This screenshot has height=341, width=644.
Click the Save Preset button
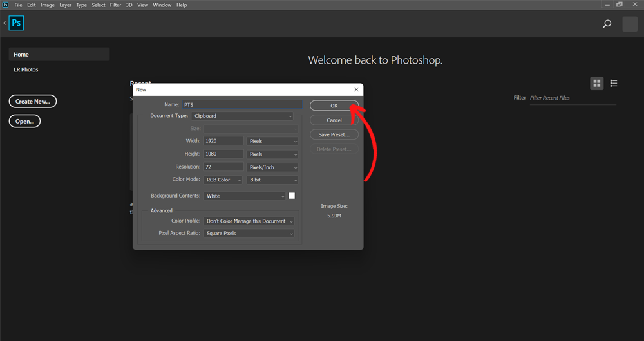click(x=334, y=134)
